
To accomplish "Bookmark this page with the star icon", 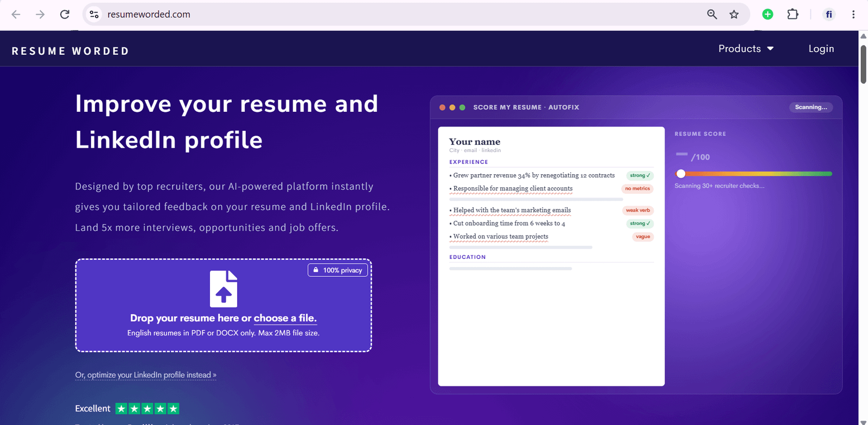I will pyautogui.click(x=734, y=15).
